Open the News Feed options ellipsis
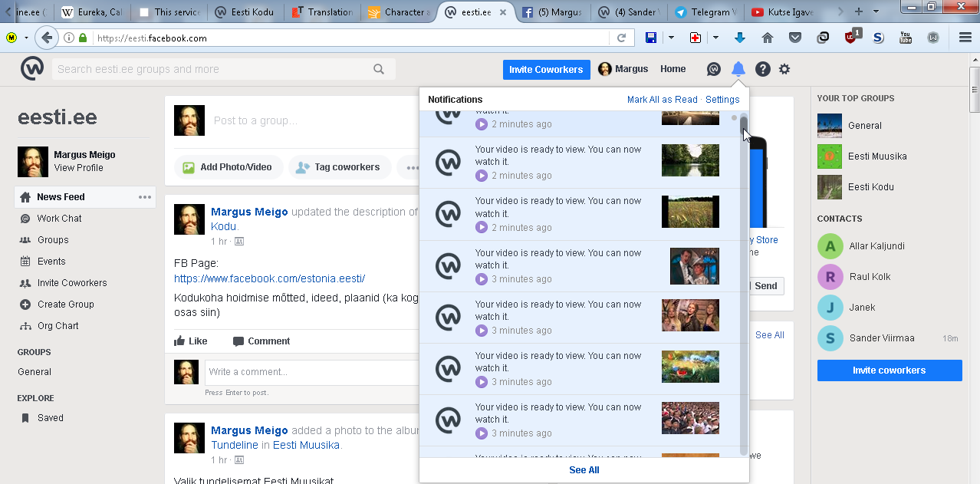Screen dimensions: 980x484 (x=145, y=197)
